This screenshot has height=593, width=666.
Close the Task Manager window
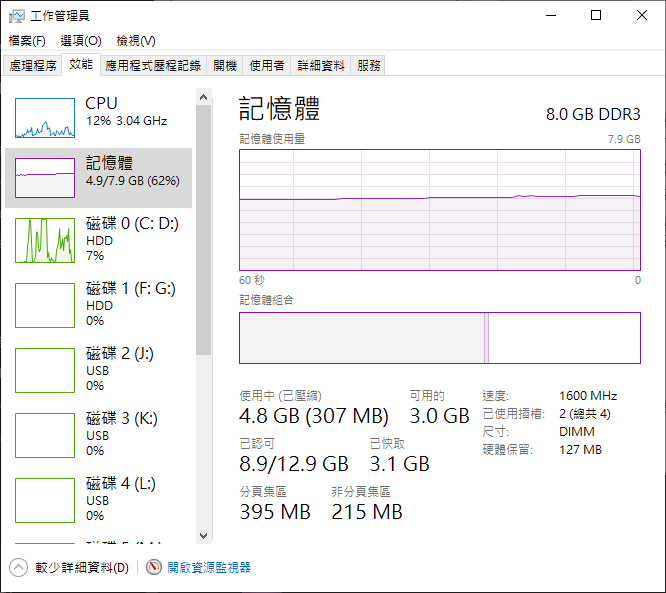(642, 16)
